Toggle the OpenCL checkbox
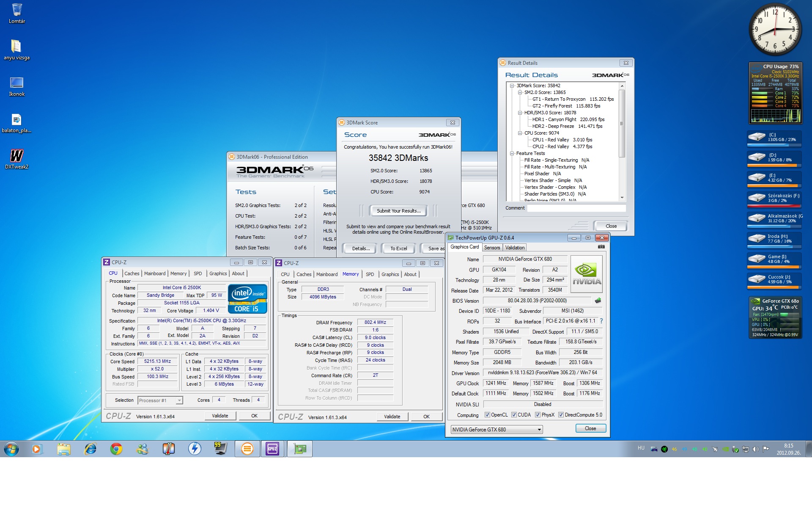The image size is (812, 508). [487, 415]
